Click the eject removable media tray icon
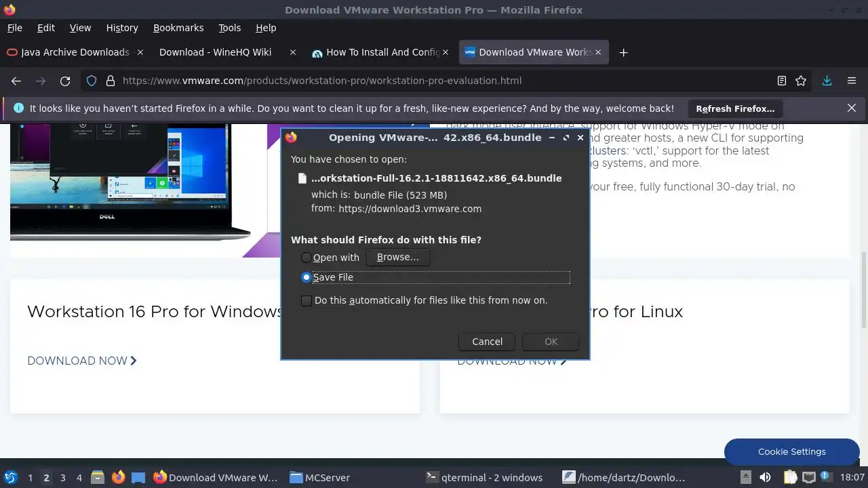This screenshot has width=868, height=488. pyautogui.click(x=745, y=477)
